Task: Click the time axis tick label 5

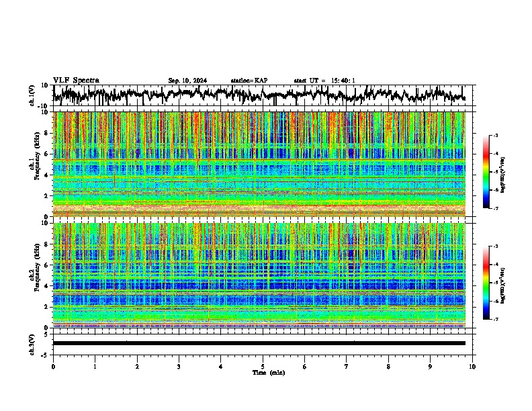Action: tap(263, 367)
